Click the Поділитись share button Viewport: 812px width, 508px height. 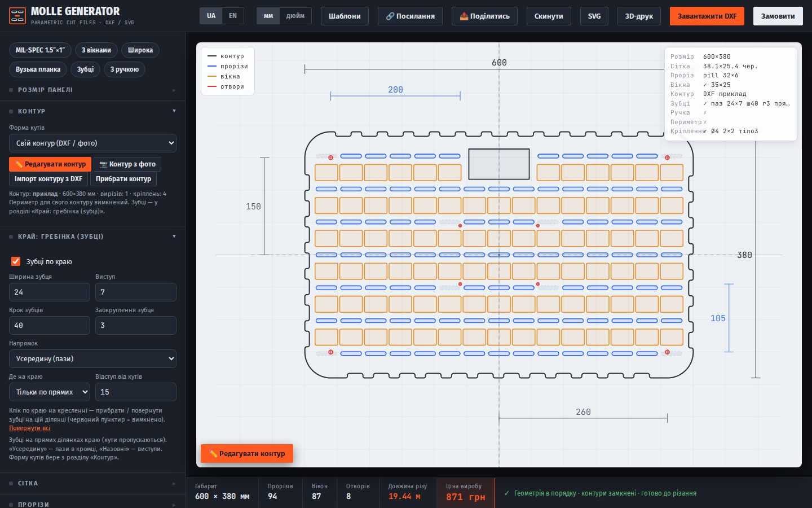tap(484, 16)
